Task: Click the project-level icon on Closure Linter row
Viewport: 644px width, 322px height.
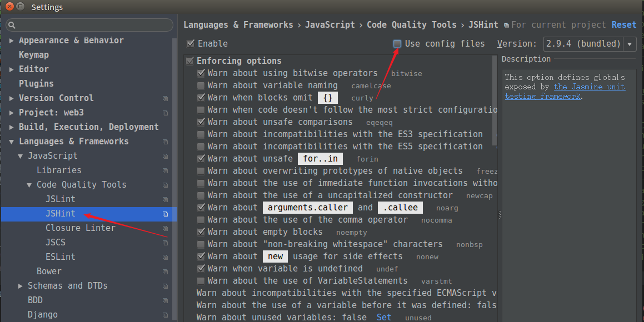Action: [165, 229]
